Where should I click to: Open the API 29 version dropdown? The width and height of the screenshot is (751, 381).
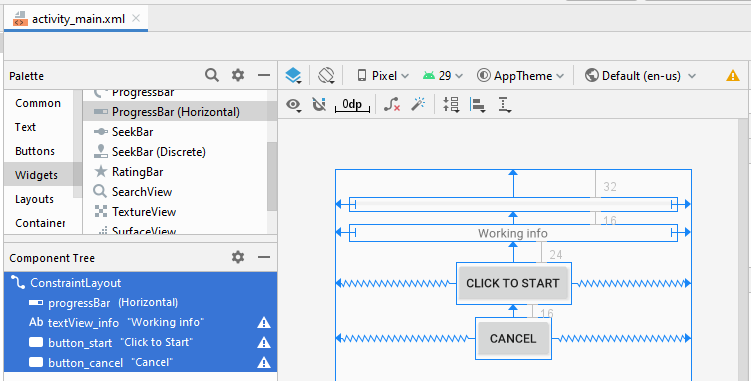(443, 76)
